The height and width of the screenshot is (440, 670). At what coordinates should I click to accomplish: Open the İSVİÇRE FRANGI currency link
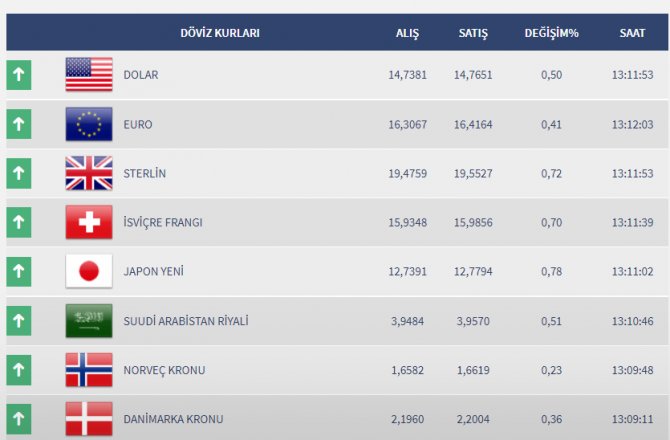tap(162, 222)
